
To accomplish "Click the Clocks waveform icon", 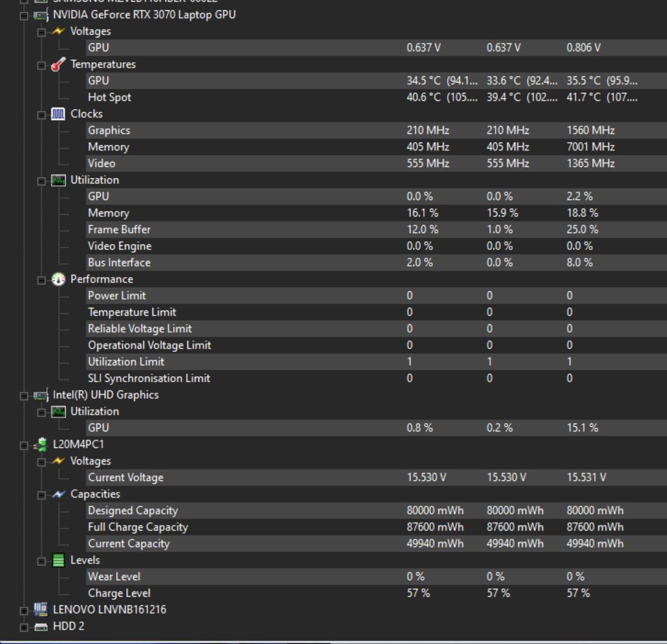I will [x=58, y=114].
